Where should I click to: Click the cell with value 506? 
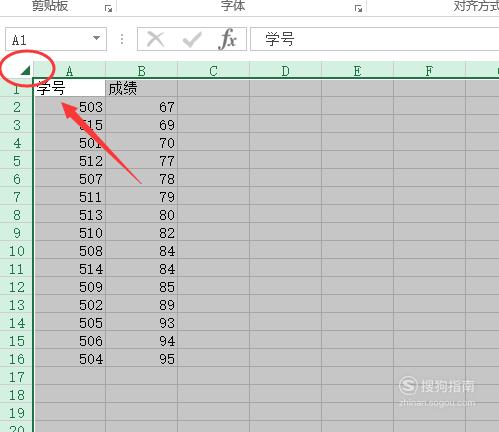pos(69,341)
